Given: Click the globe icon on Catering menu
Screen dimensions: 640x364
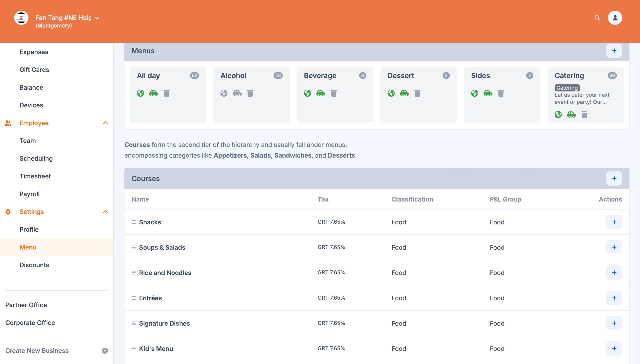Looking at the screenshot, I should (x=558, y=115).
